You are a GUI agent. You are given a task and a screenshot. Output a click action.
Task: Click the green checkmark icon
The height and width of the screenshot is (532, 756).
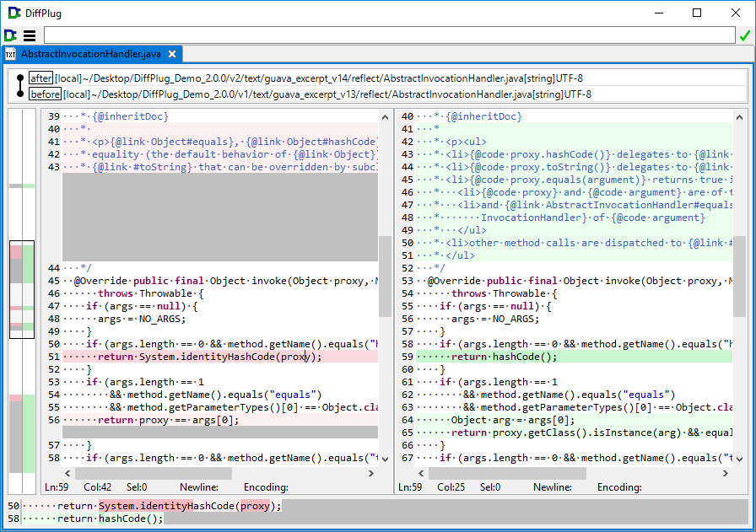[x=745, y=35]
